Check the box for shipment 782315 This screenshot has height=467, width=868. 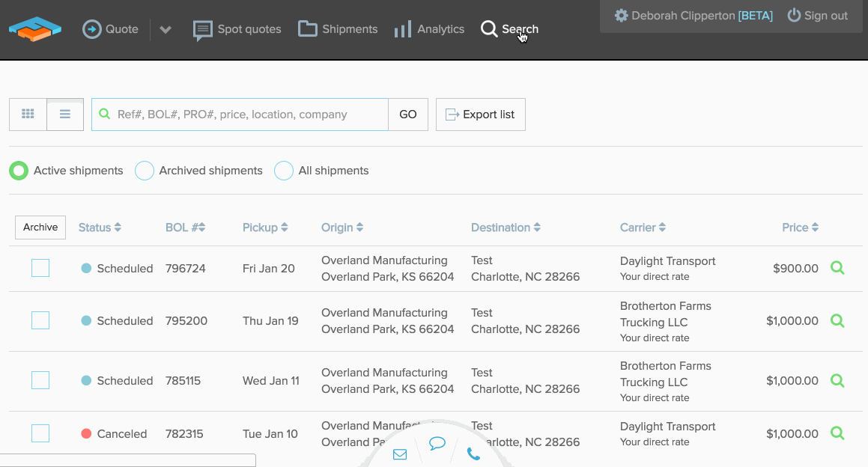pos(40,433)
